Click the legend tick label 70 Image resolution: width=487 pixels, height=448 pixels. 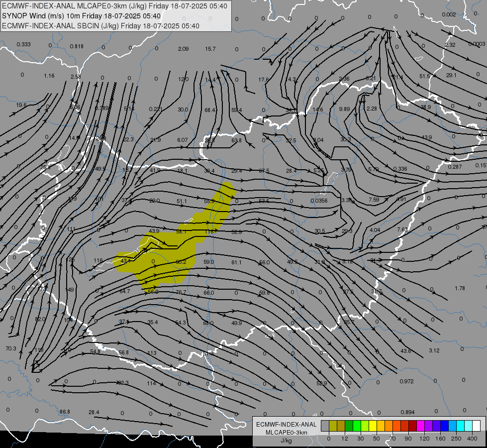coord(392,439)
